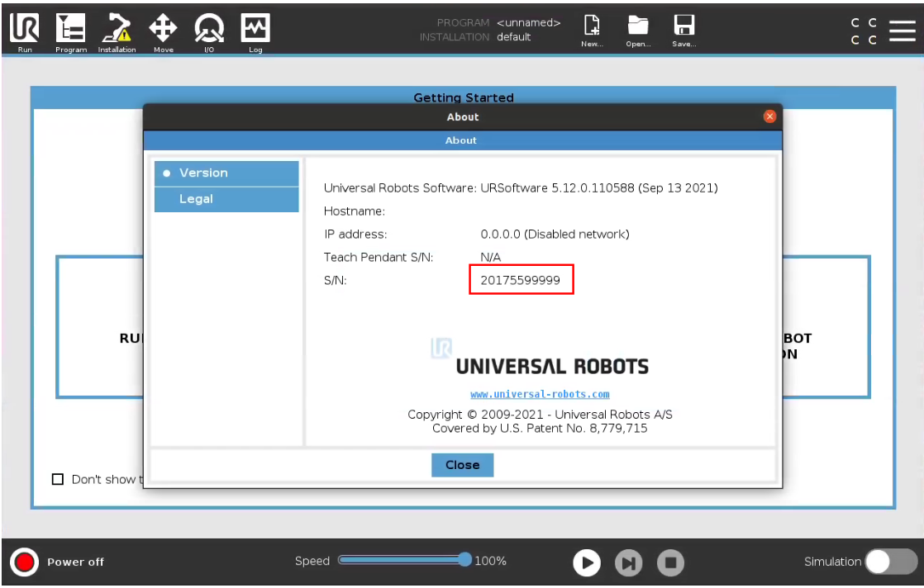Viewport: 924px width, 588px height.
Task: Step forward in the program
Action: click(629, 562)
